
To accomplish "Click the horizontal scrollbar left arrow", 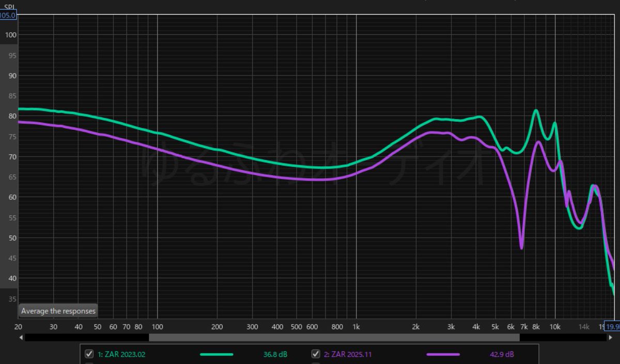I will tap(21, 337).
